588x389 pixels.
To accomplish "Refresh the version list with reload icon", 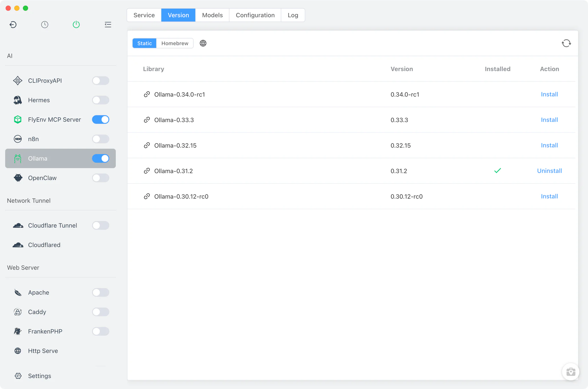I will (x=566, y=43).
